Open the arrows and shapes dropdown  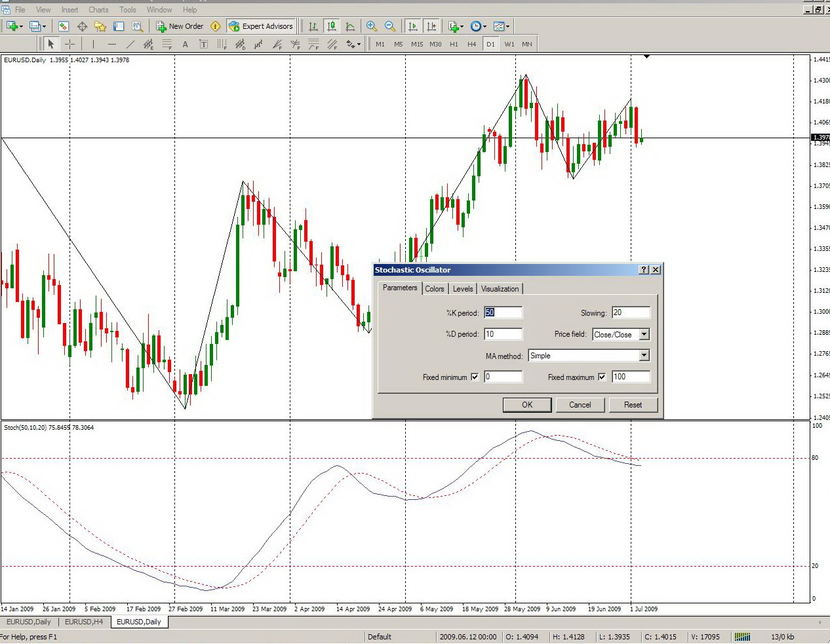tap(353, 44)
